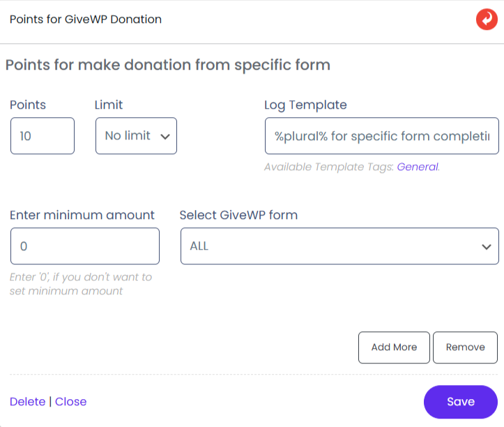The image size is (504, 427).
Task: Click the Points field label
Action: (28, 105)
